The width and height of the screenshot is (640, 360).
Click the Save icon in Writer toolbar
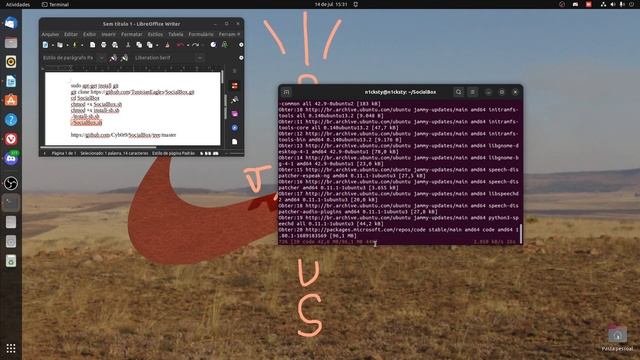(74, 45)
